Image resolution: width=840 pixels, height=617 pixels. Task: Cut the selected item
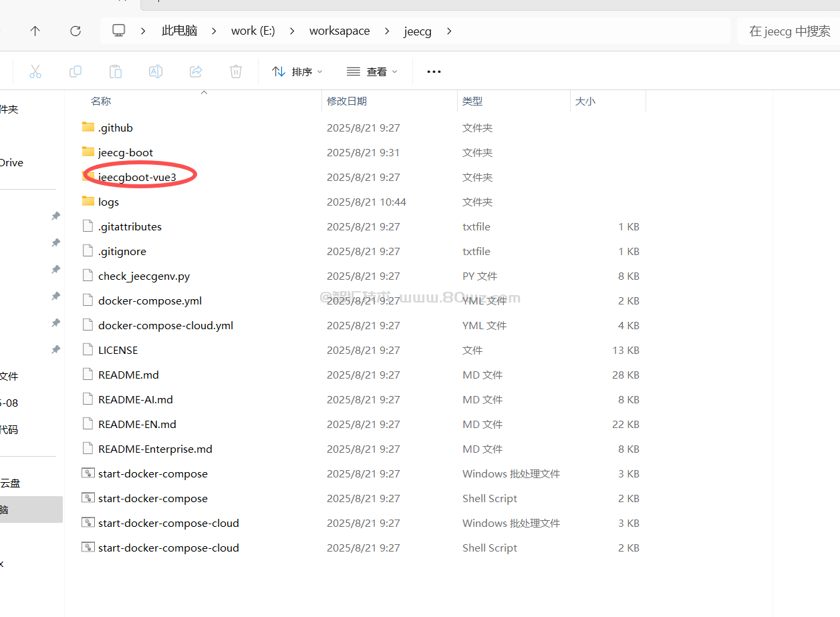pos(35,71)
